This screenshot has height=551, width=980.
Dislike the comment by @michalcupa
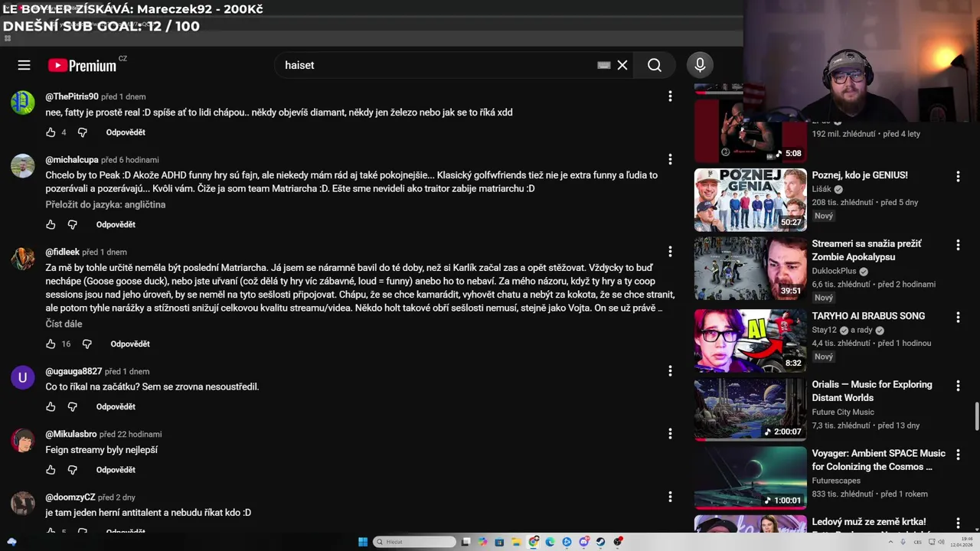[x=73, y=225]
